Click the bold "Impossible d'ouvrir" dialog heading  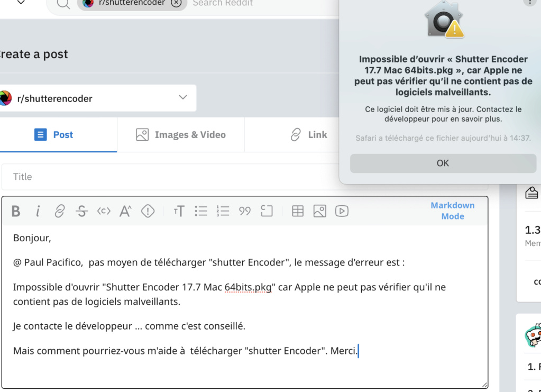443,76
